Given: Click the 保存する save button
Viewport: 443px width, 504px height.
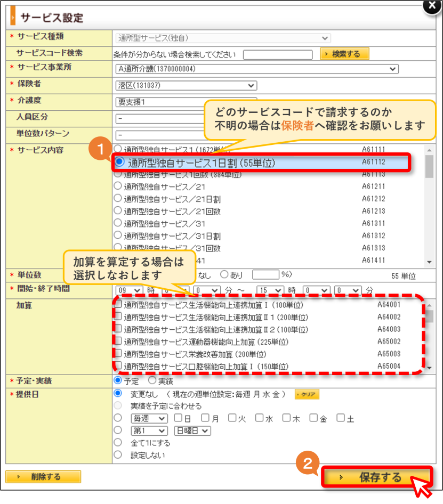Looking at the screenshot, I should coord(377,477).
